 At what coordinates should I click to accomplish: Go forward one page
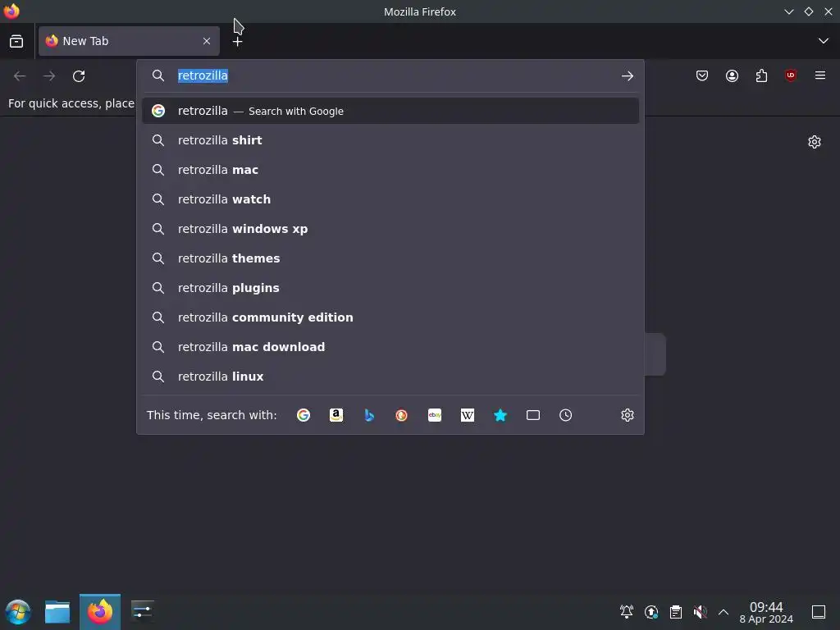click(49, 76)
